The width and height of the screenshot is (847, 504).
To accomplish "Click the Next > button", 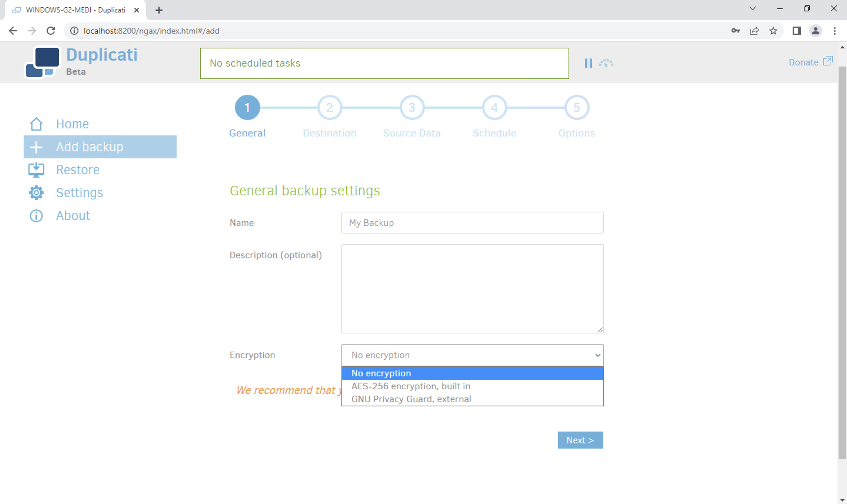I will (580, 440).
